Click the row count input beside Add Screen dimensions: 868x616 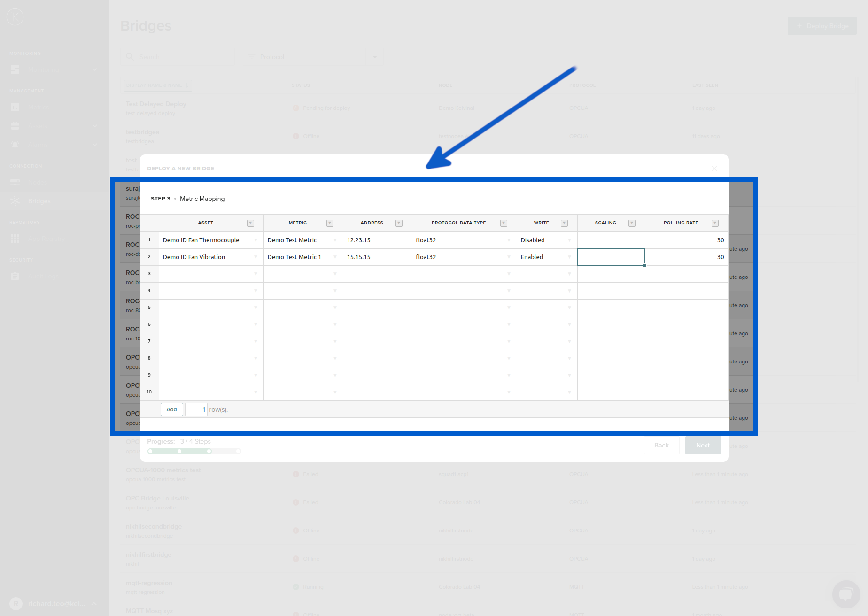click(196, 409)
